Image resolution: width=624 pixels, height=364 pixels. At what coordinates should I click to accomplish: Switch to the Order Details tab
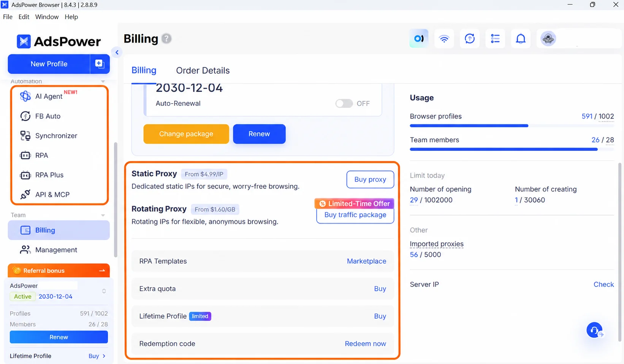(203, 70)
